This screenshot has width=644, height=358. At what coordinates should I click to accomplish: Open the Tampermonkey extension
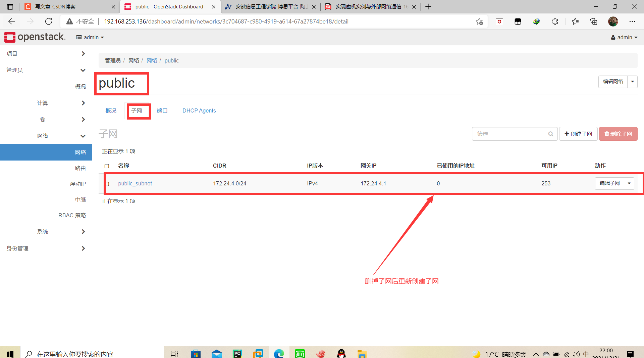(x=518, y=21)
